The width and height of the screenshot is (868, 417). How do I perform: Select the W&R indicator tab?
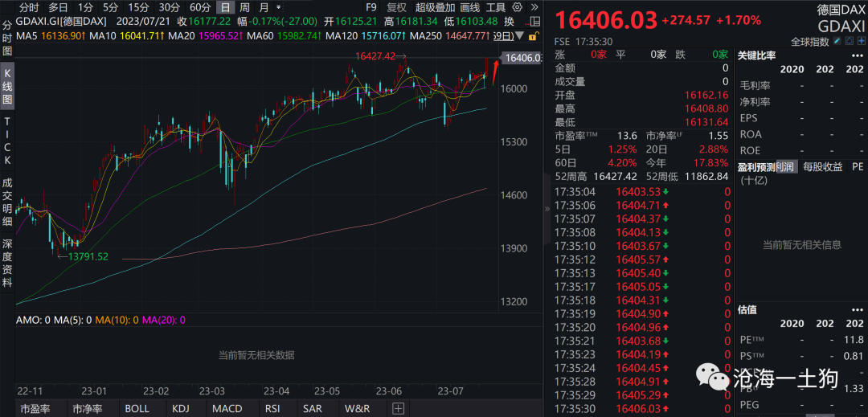tap(357, 409)
